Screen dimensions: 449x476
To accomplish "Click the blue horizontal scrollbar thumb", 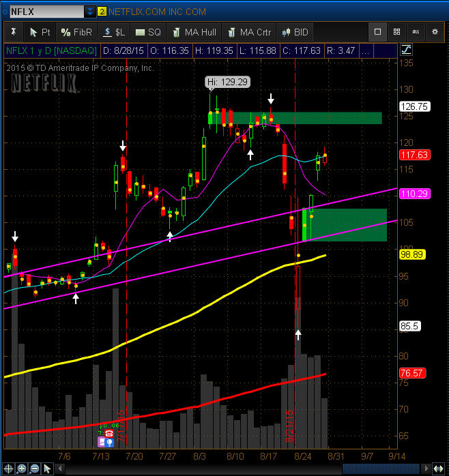I will tap(381, 468).
